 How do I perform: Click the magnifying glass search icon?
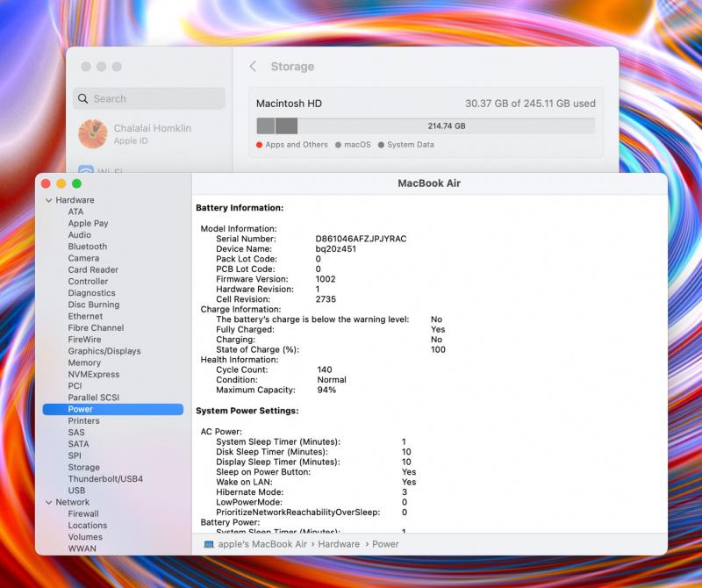(82, 98)
